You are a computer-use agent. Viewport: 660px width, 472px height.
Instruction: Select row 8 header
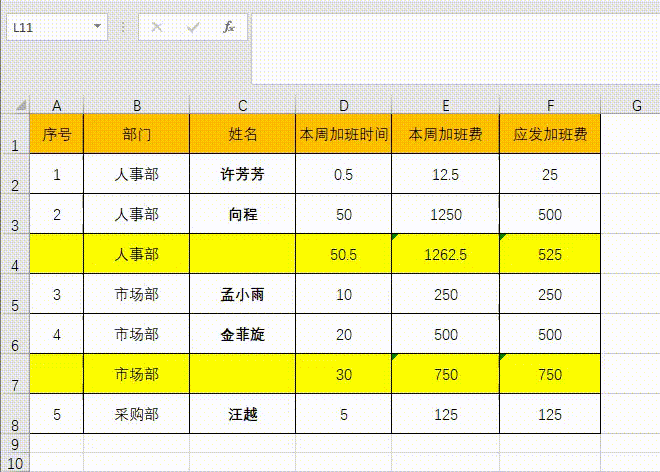15,413
